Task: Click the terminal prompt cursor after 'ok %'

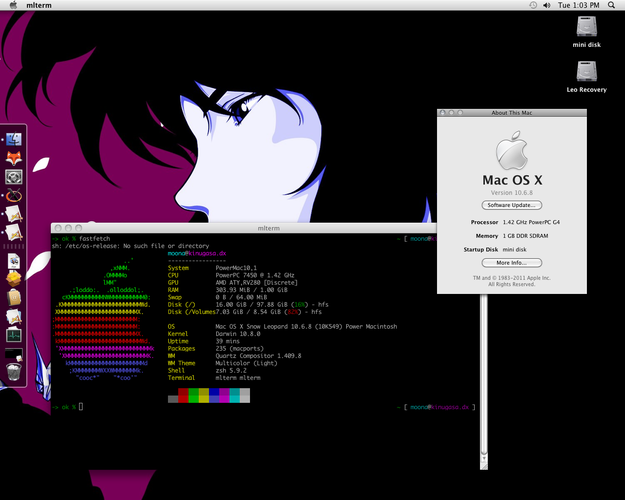Action: 81,407
